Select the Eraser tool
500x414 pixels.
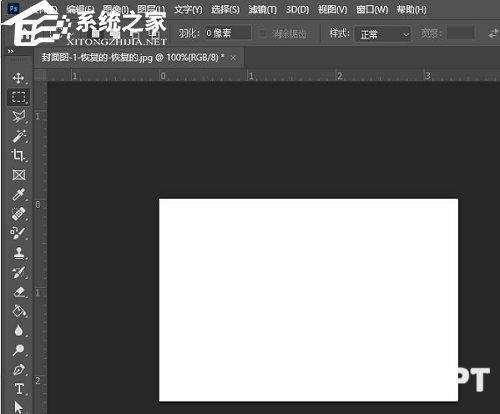click(x=19, y=292)
